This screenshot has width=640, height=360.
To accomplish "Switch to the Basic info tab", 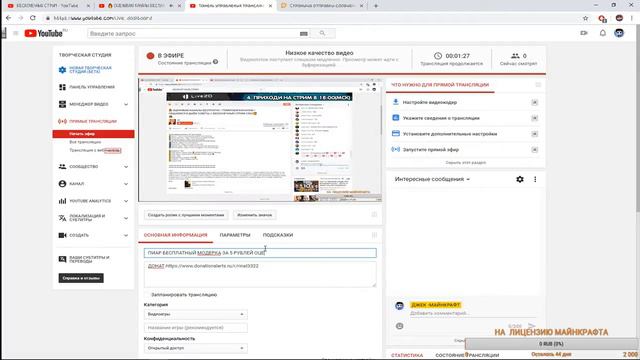I will [176, 235].
